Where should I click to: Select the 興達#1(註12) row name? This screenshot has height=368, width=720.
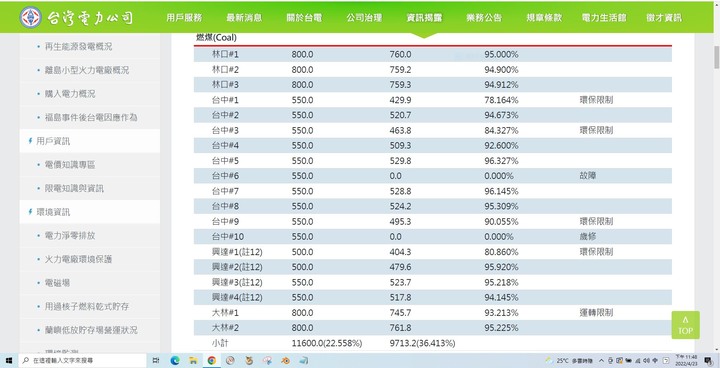pyautogui.click(x=237, y=252)
